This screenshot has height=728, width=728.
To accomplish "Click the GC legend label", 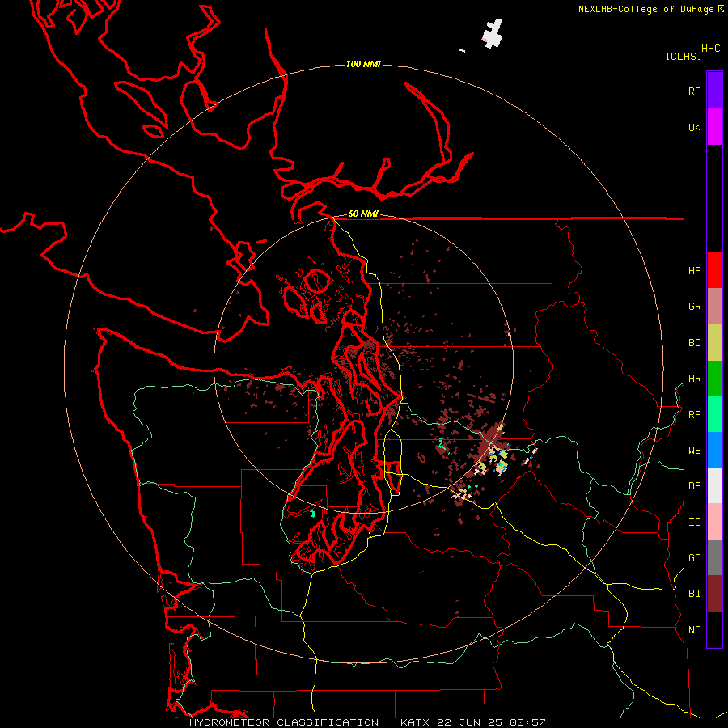I will coord(694,557).
